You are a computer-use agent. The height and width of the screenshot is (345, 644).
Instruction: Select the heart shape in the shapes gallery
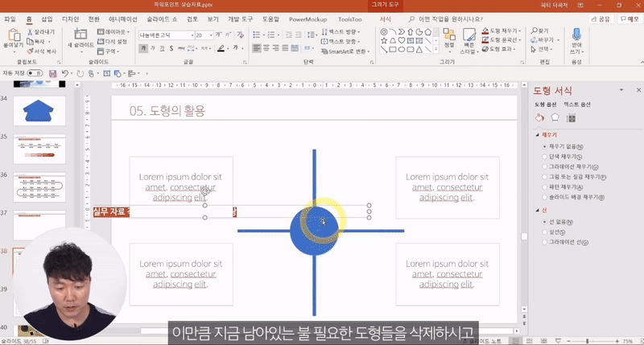click(401, 41)
